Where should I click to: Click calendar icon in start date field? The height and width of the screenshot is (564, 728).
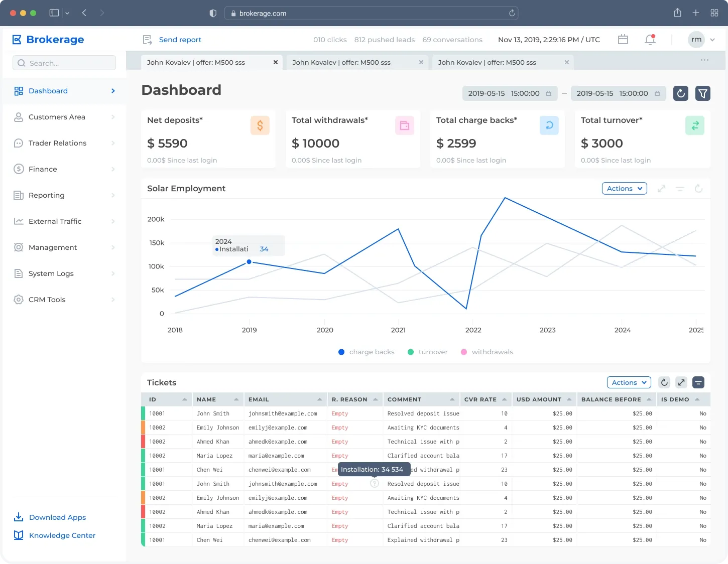pyautogui.click(x=549, y=93)
